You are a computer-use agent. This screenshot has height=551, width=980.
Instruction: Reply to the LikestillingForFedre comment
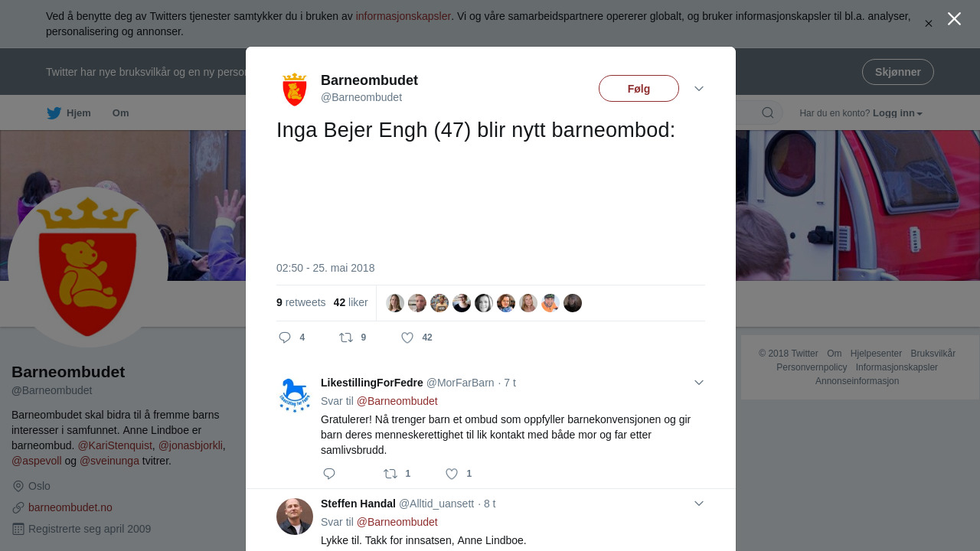329,474
